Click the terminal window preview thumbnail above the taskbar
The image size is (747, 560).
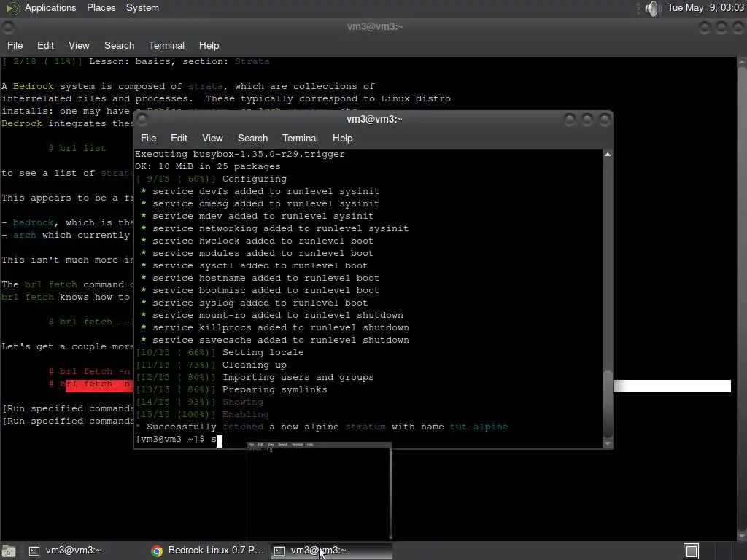[320, 491]
